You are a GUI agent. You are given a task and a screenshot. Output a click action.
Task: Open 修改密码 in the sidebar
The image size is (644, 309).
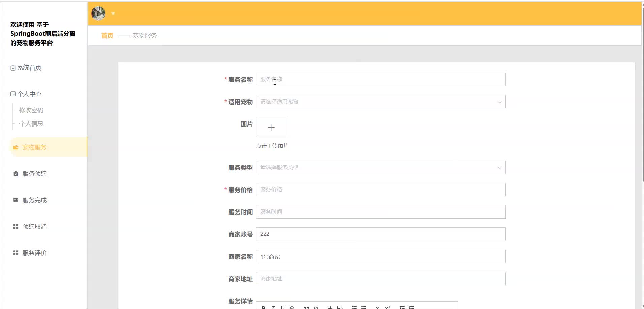(31, 110)
